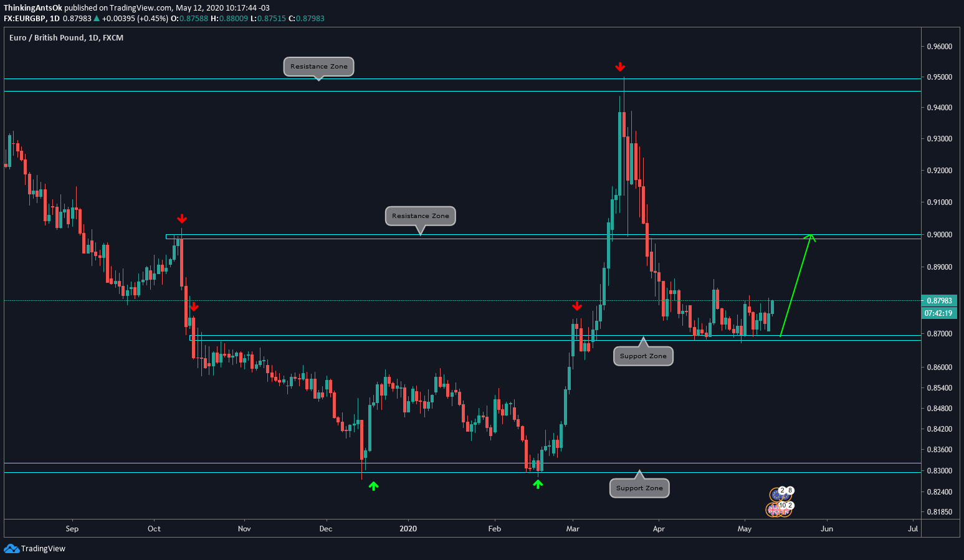Click the 0.83000 price axis label
This screenshot has height=560, width=964.
pyautogui.click(x=939, y=471)
